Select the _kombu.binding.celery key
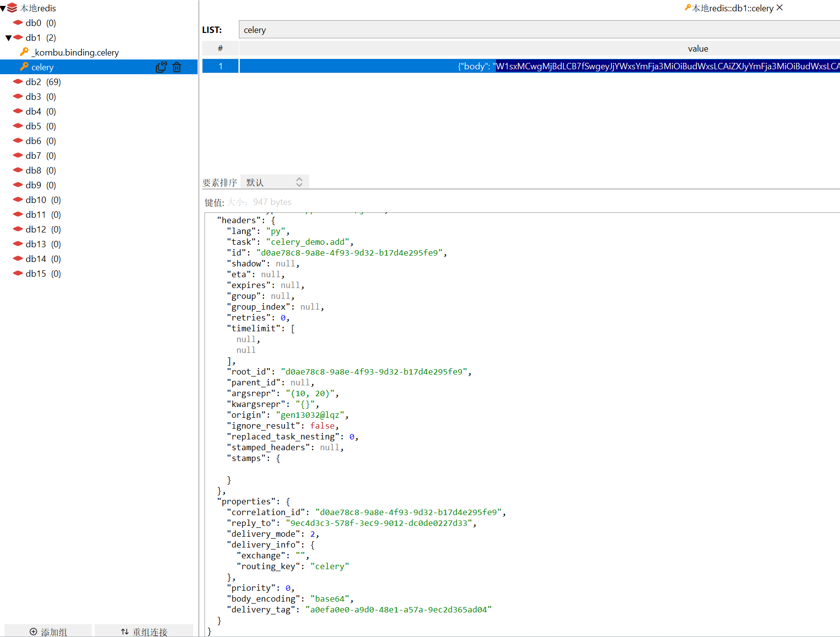Image resolution: width=840 pixels, height=637 pixels. (75, 52)
